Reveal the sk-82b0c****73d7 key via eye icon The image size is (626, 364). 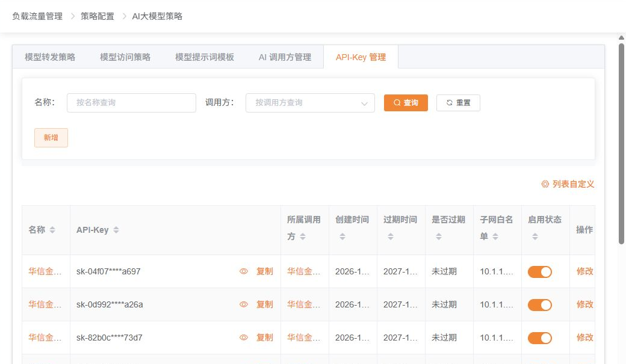(x=244, y=338)
